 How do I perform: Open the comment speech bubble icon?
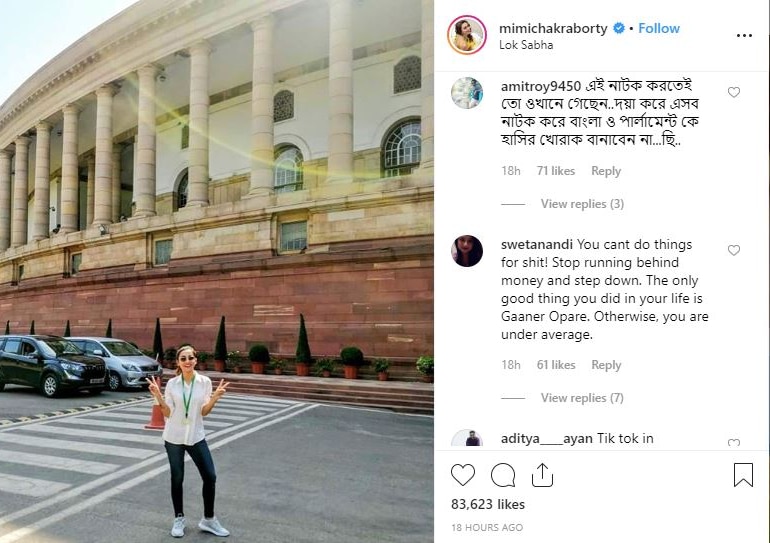pos(503,475)
